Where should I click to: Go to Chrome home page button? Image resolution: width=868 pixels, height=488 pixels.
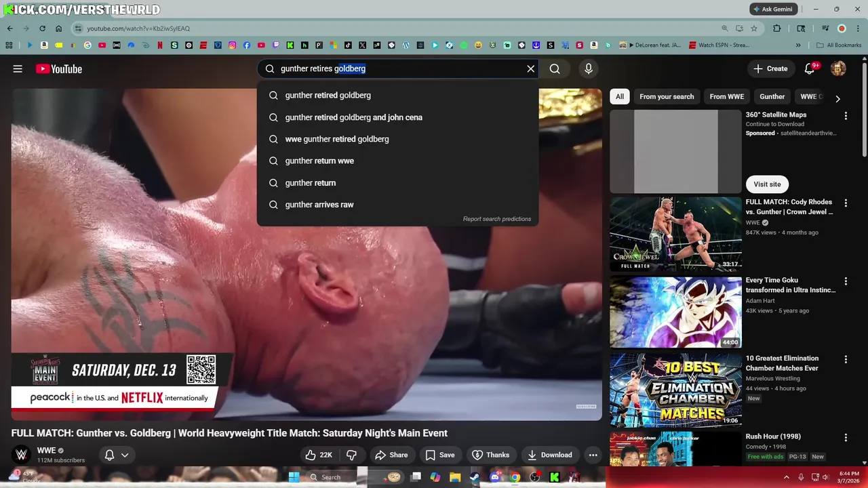point(59,28)
